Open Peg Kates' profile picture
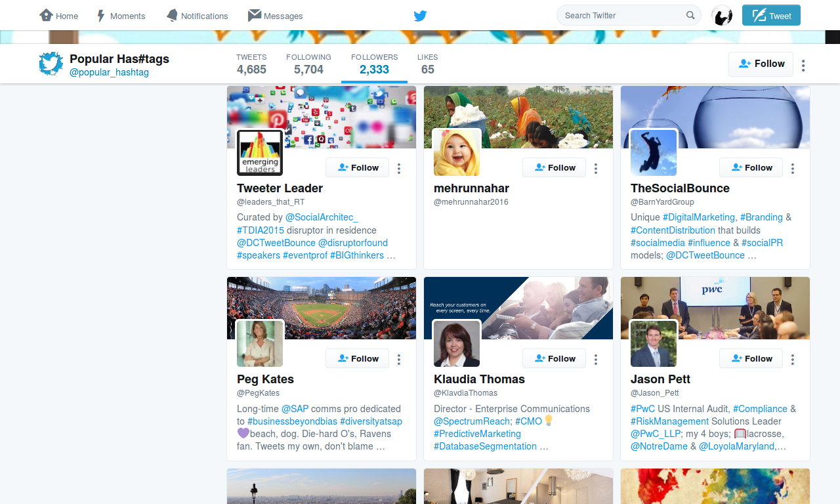The width and height of the screenshot is (840, 504). coord(260,343)
